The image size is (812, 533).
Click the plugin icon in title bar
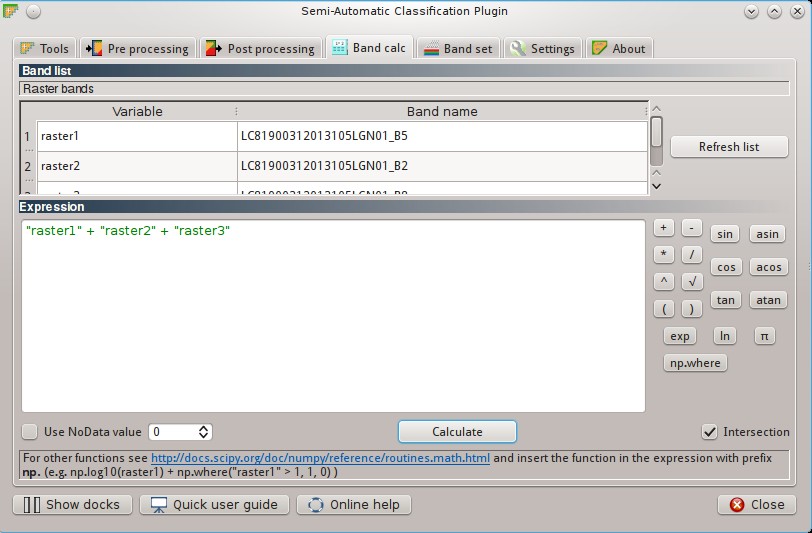pyautogui.click(x=10, y=11)
